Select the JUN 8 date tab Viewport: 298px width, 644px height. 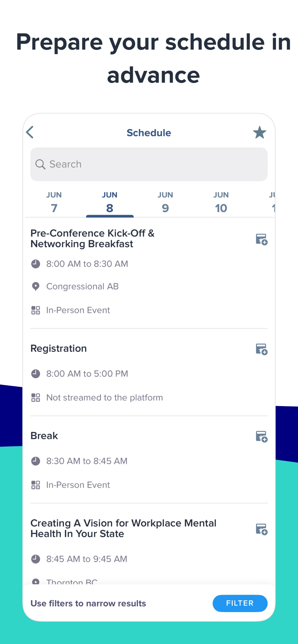[x=110, y=203]
